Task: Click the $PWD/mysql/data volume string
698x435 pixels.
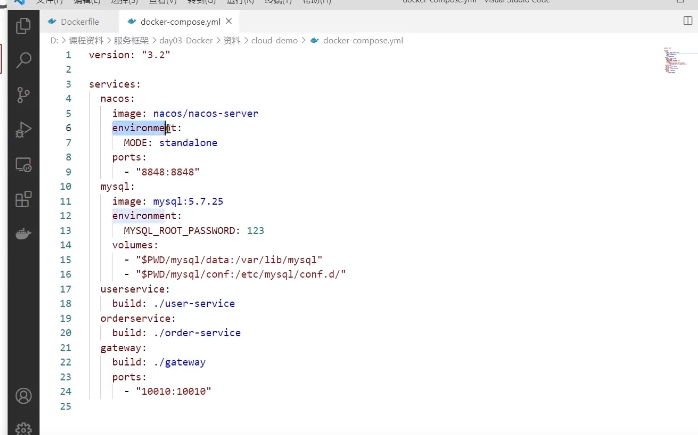Action: pyautogui.click(x=229, y=260)
